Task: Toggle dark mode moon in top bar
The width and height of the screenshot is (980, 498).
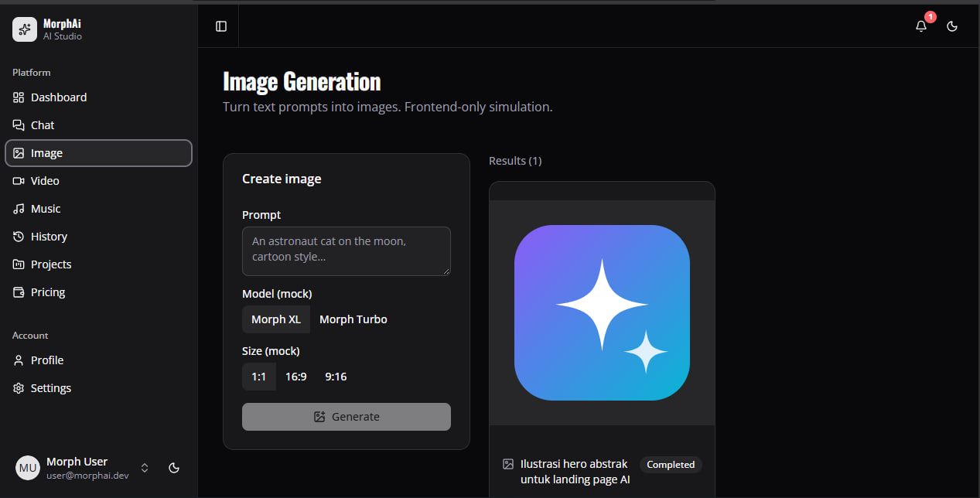Action: pyautogui.click(x=952, y=26)
